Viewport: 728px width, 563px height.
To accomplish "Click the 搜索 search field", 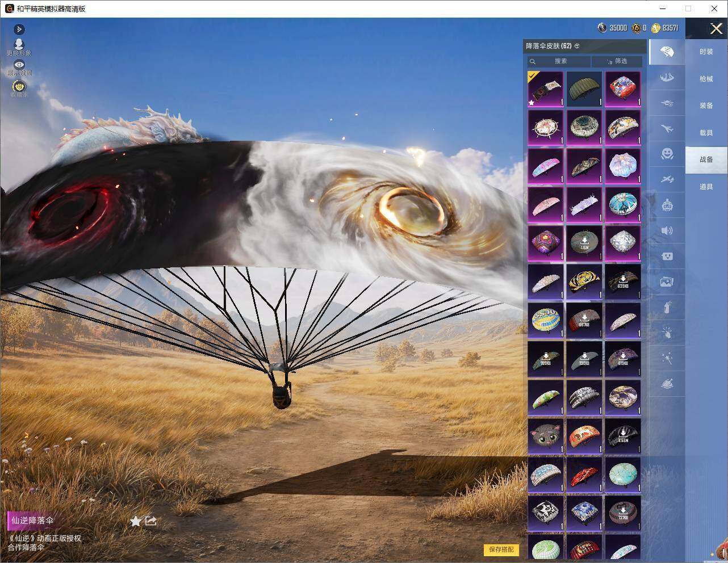I will (559, 61).
